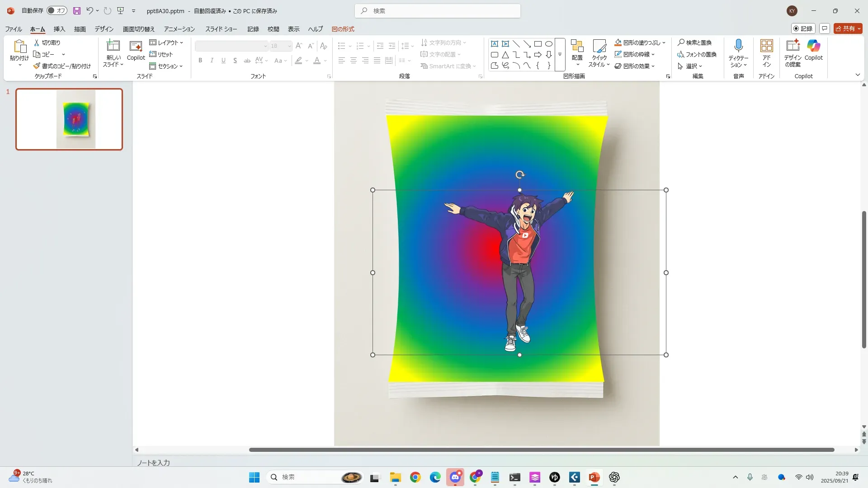Click the Dictation microphone icon
The image size is (868, 488).
[x=738, y=46]
